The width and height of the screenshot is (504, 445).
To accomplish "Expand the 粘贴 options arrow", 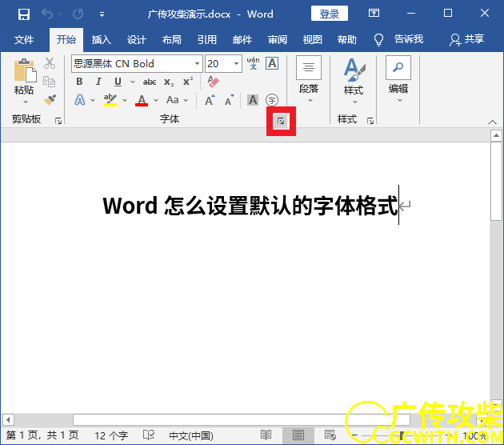I will 26,102.
